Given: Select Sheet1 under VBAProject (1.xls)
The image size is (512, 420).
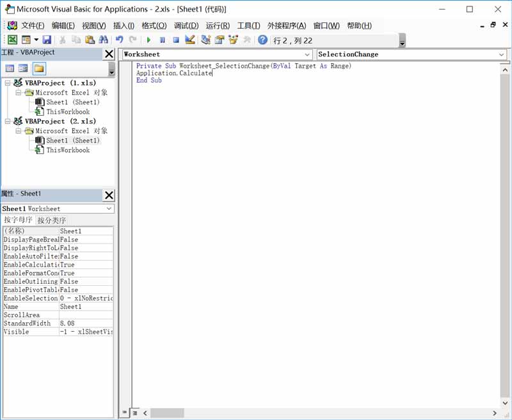Looking at the screenshot, I should click(x=73, y=102).
